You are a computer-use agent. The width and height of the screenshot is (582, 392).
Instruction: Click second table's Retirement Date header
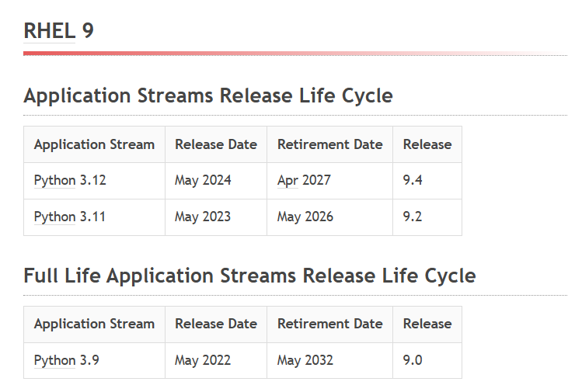(x=330, y=324)
